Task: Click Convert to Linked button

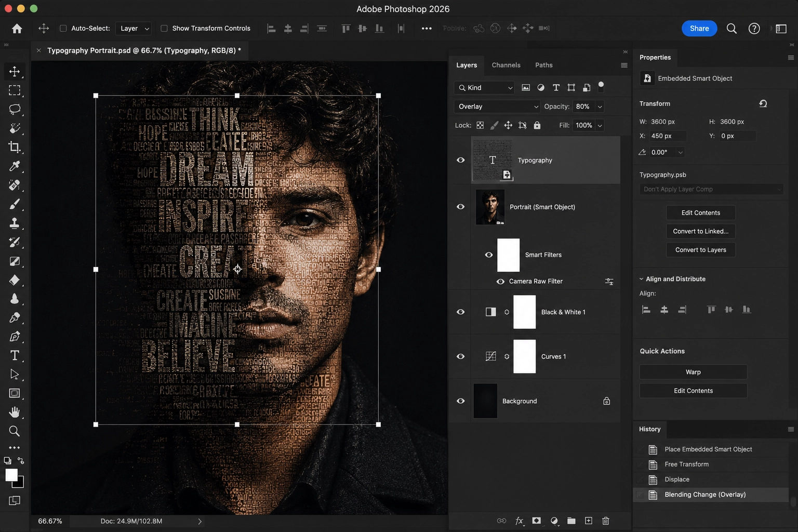Action: tap(701, 231)
